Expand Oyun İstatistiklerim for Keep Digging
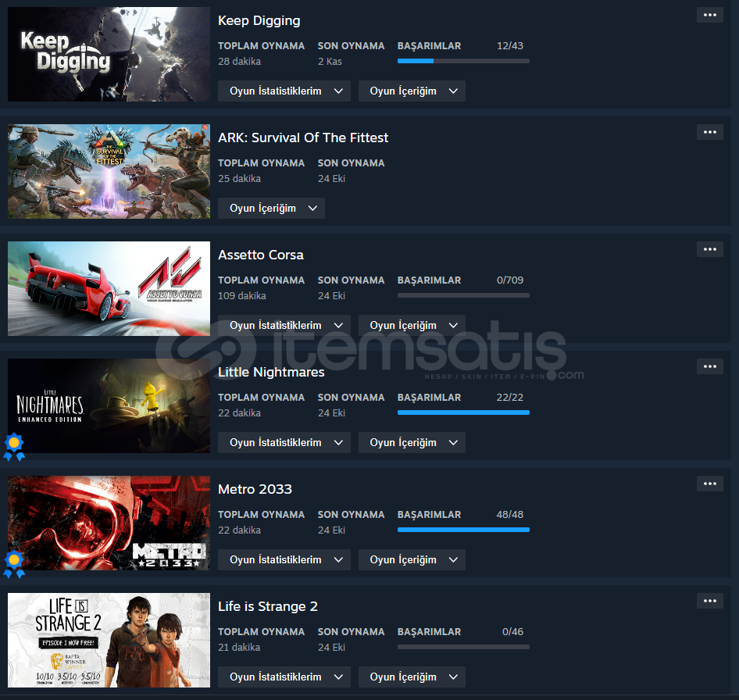The width and height of the screenshot is (739, 700). (284, 91)
